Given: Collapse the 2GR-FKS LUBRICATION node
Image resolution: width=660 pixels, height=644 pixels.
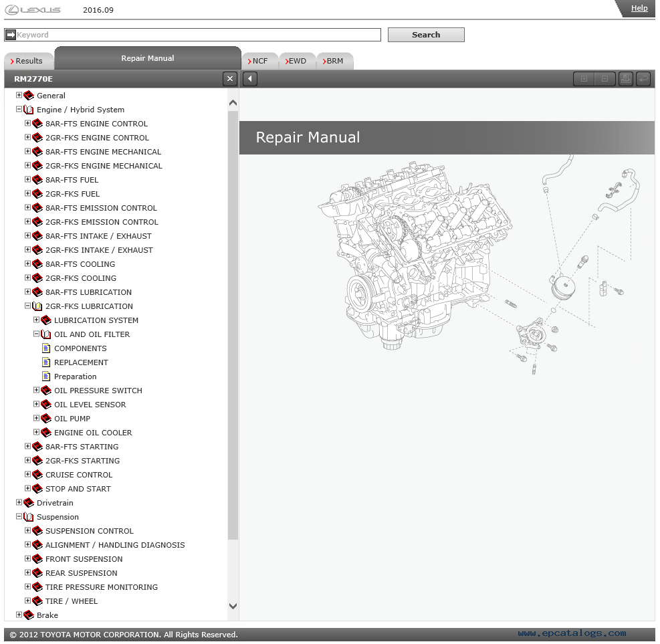Looking at the screenshot, I should coord(27,306).
